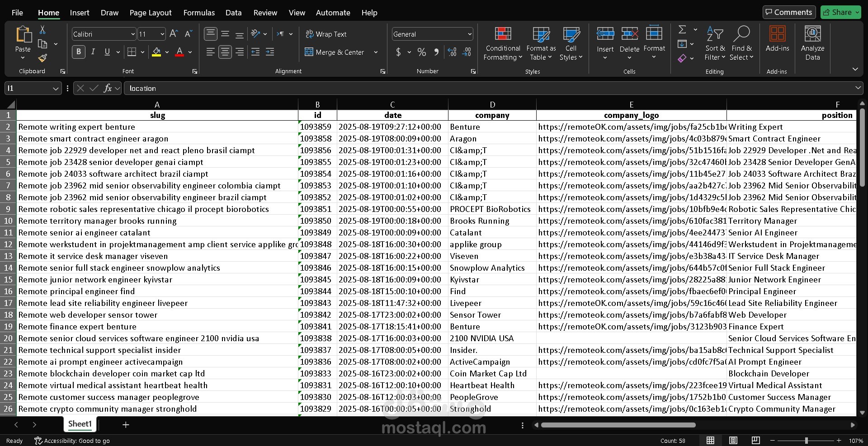The image size is (868, 446).
Task: Switch to Page Layout view in status bar
Action: tap(733, 441)
